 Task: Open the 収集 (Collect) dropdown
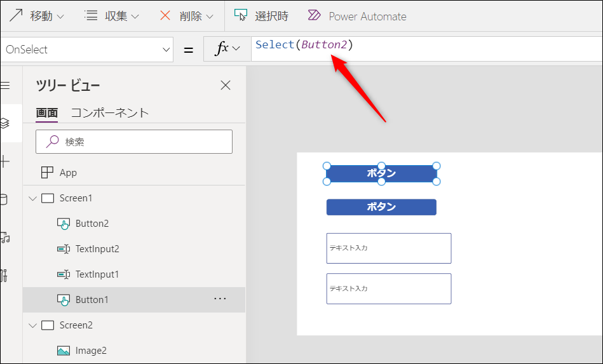[112, 16]
